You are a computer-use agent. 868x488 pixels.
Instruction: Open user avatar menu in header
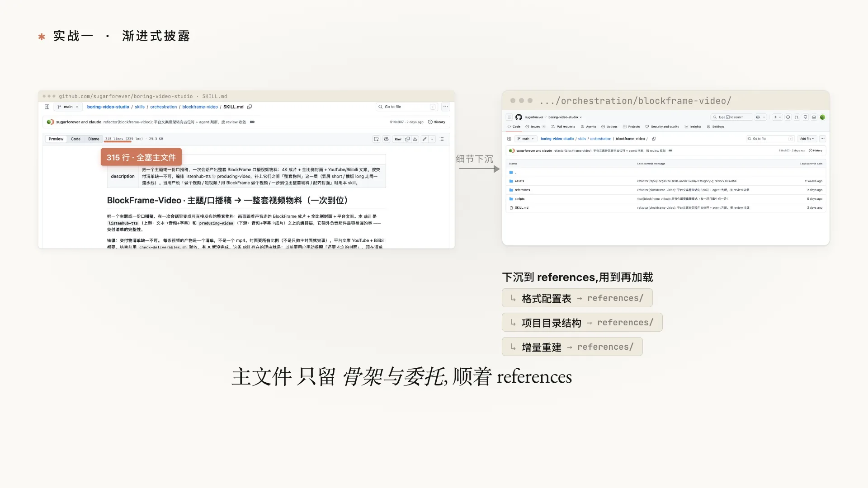(822, 117)
